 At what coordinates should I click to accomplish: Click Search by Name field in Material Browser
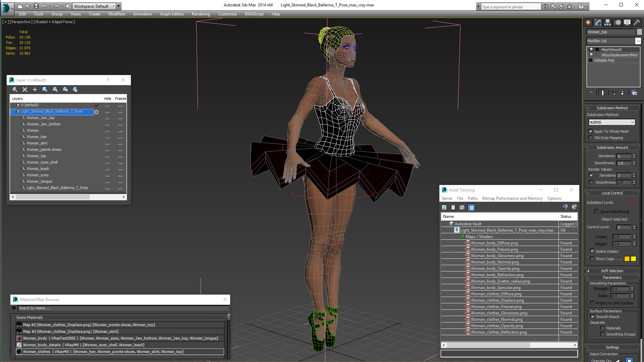tap(123, 308)
